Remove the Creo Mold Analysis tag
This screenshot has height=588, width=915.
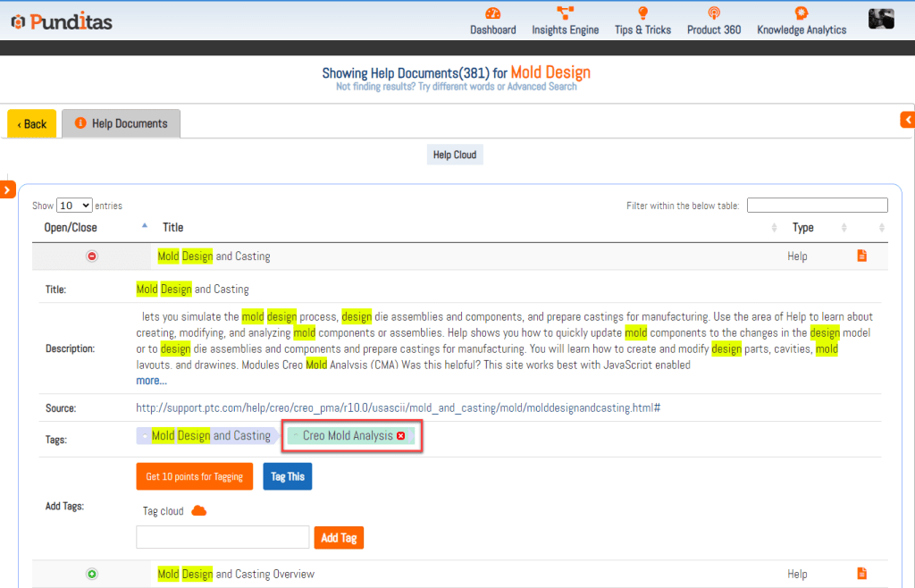click(401, 436)
